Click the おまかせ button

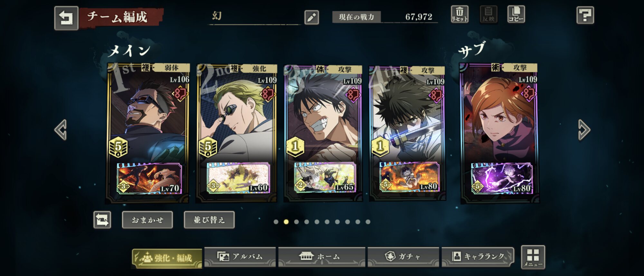pyautogui.click(x=147, y=220)
